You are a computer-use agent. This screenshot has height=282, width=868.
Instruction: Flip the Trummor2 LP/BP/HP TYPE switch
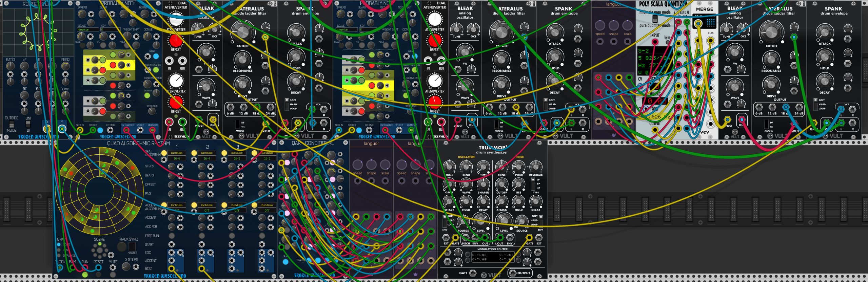coord(533,184)
